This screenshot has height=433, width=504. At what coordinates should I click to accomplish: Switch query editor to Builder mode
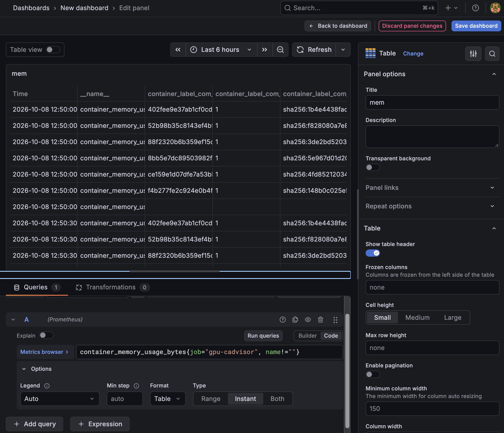click(307, 336)
